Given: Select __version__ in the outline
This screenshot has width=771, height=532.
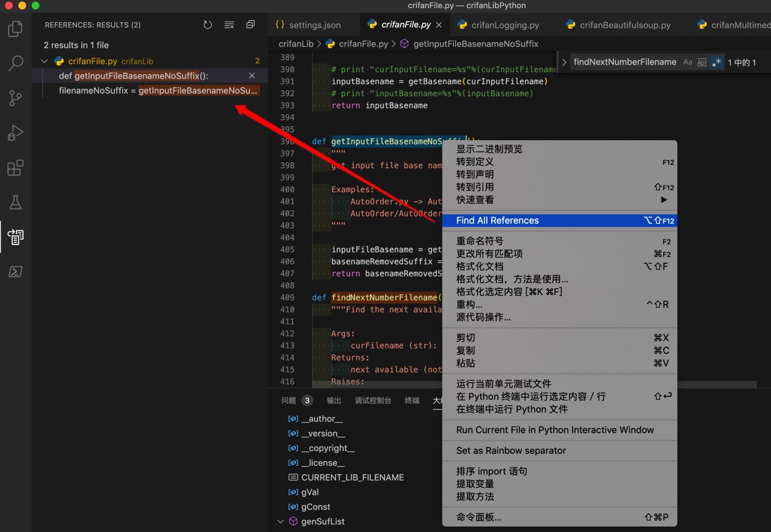Looking at the screenshot, I should coord(323,433).
